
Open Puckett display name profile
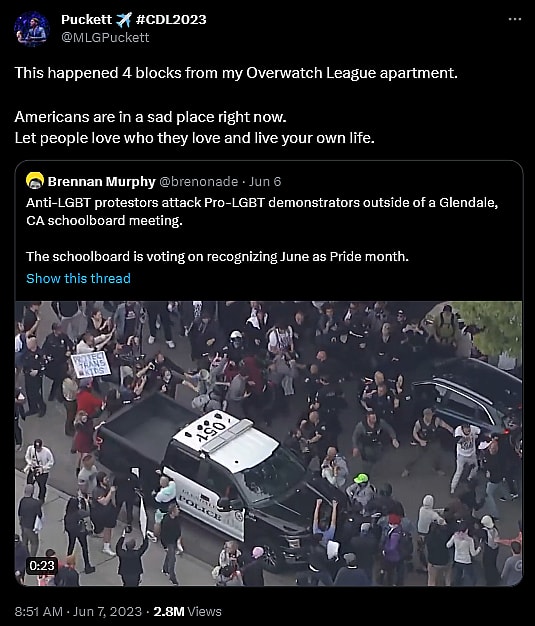(x=87, y=19)
